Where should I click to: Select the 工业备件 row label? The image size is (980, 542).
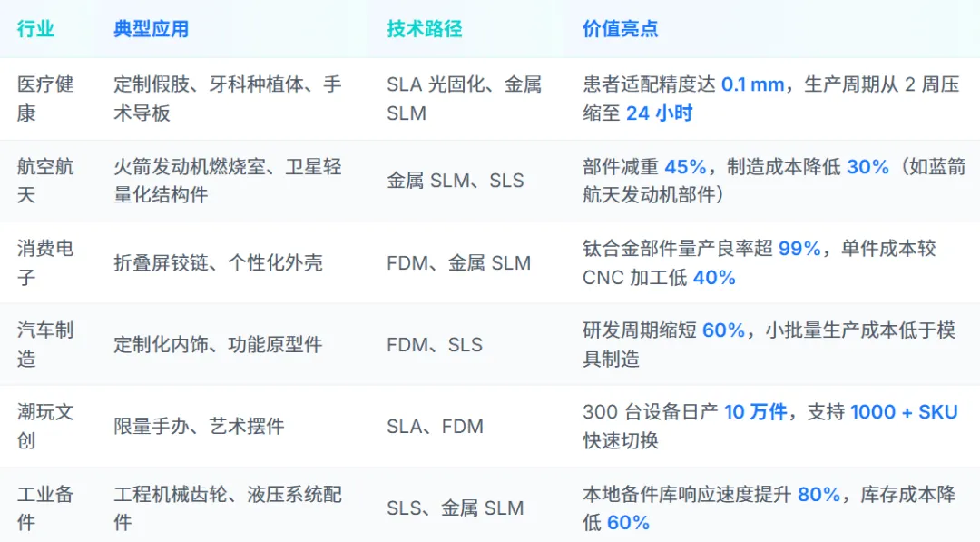pos(45,508)
